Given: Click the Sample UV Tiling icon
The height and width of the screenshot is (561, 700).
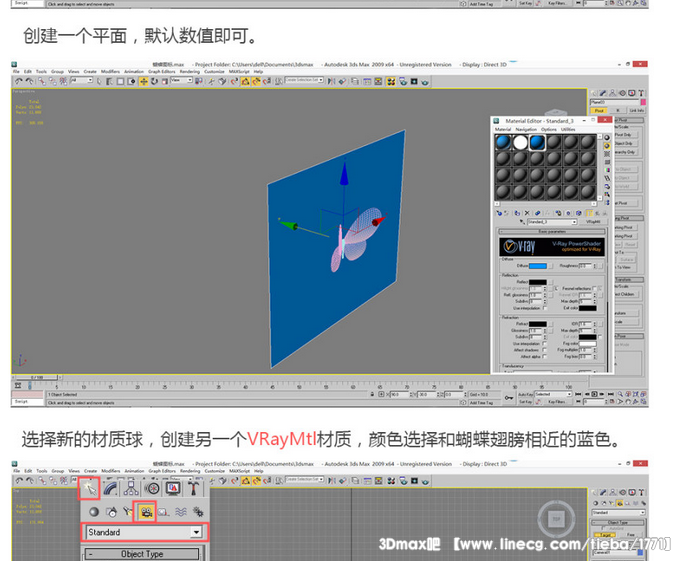Looking at the screenshot, I should pyautogui.click(x=607, y=162).
